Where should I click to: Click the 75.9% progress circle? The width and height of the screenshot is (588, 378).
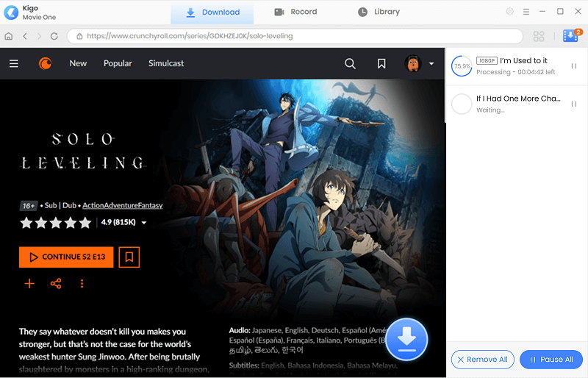point(462,66)
